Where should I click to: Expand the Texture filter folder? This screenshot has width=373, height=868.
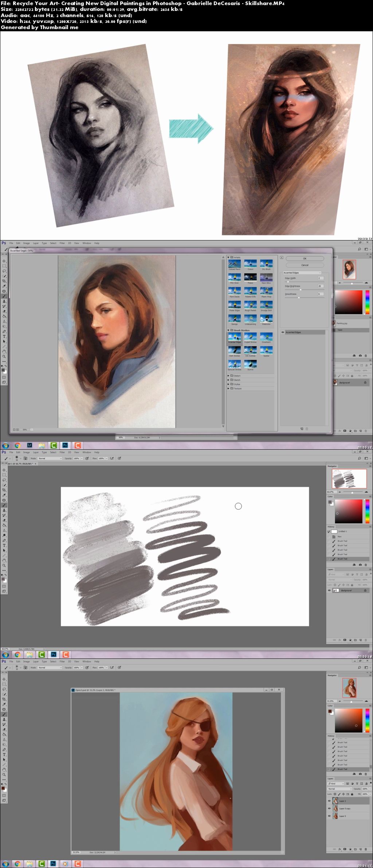(x=229, y=389)
